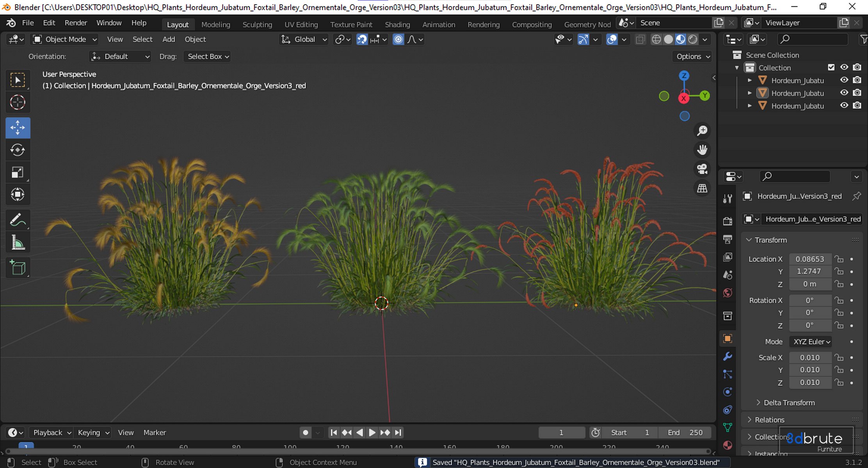The image size is (868, 468).
Task: Toggle snapping magnet in the header
Action: click(362, 39)
